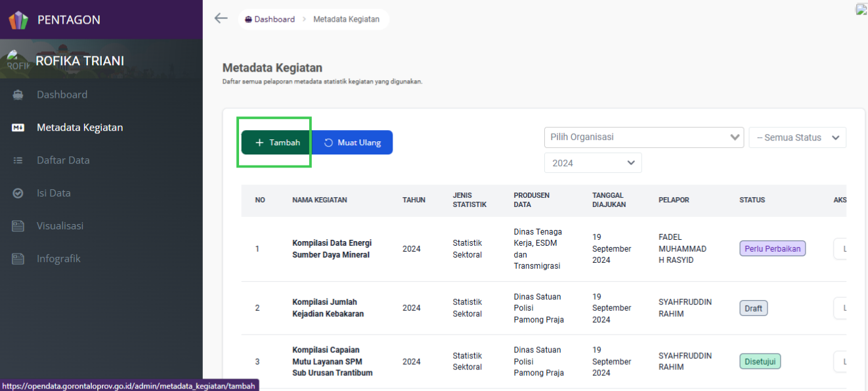Open Visualisasi from the sidebar
The width and height of the screenshot is (868, 391).
(60, 226)
